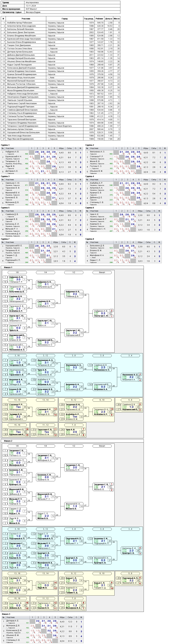
Task: Click city cell "Украина, Новая Водолага"
Action: tap(60, 126)
